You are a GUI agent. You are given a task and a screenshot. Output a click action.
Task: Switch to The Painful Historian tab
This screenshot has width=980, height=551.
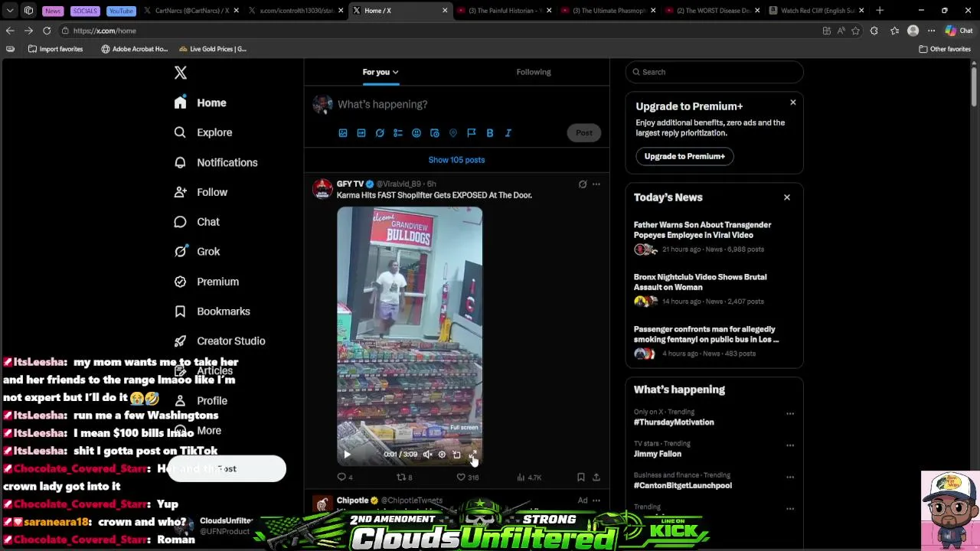505,11
